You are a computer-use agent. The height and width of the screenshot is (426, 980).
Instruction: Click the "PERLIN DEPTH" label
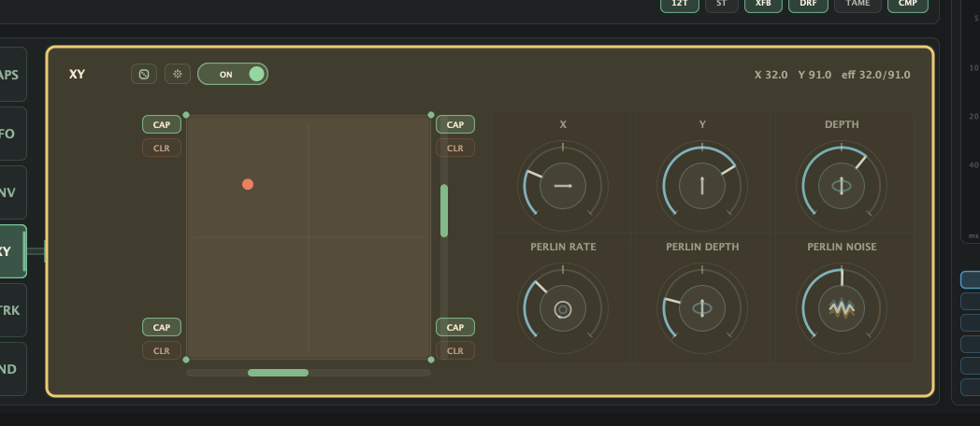[x=702, y=247]
